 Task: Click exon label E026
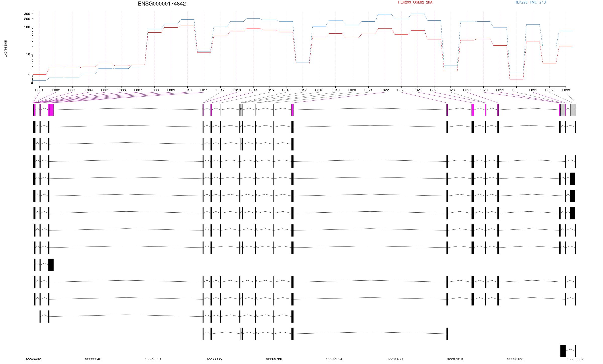click(x=450, y=90)
